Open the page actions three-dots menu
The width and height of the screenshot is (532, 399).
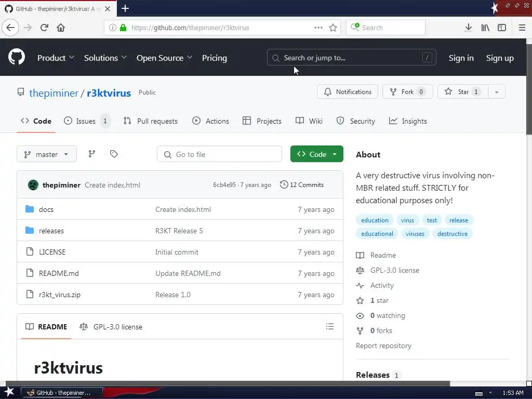[x=318, y=28]
